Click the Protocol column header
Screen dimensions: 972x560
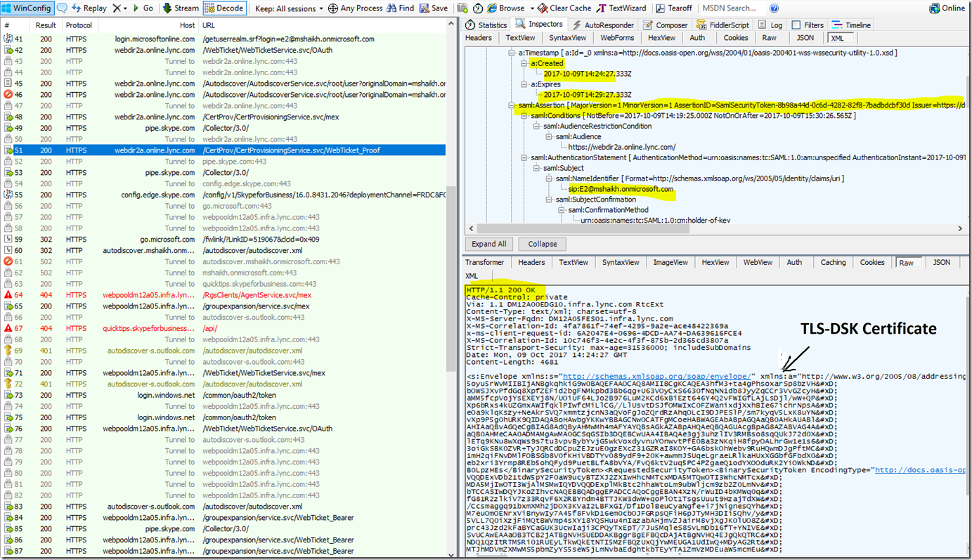coord(80,25)
